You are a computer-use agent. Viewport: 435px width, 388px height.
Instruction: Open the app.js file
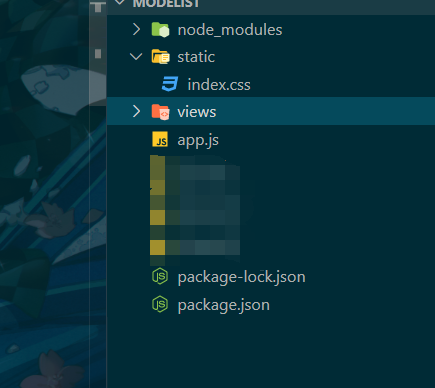[198, 140]
